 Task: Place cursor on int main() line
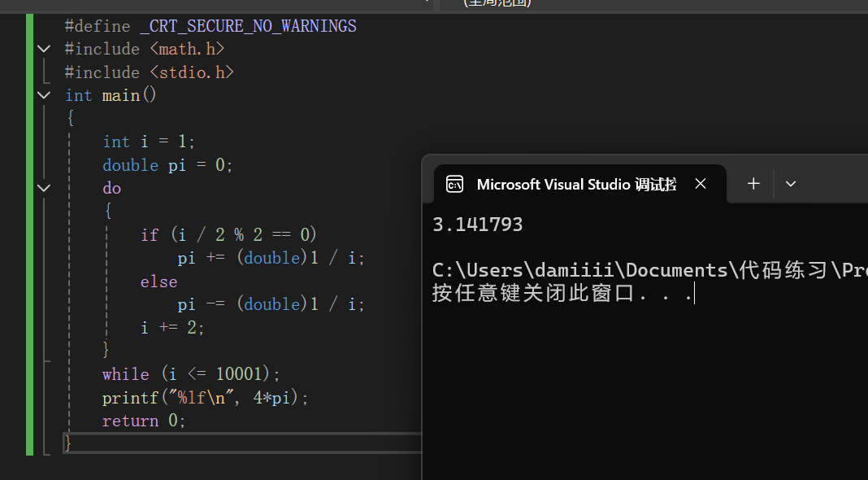coord(111,95)
